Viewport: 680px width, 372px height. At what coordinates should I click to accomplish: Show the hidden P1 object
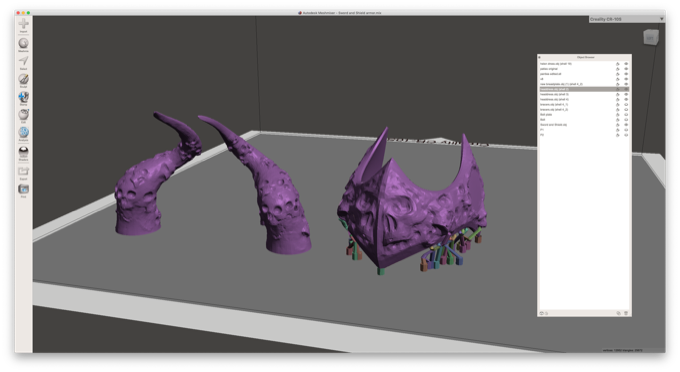[626, 130]
